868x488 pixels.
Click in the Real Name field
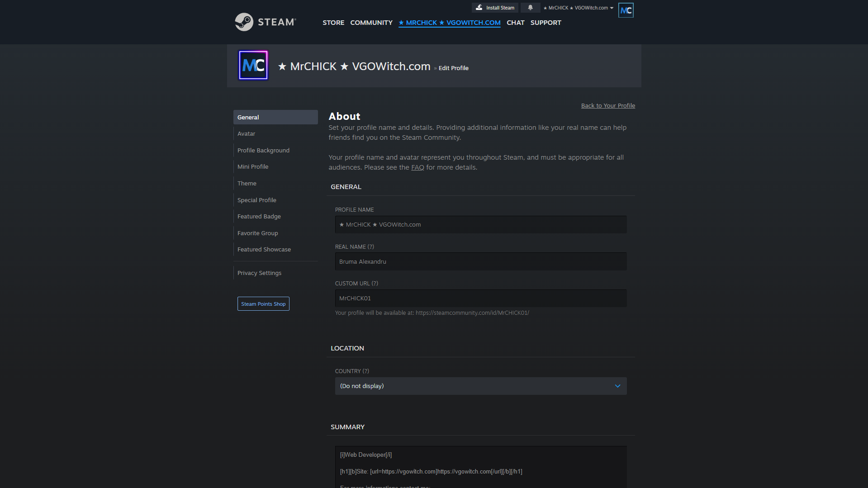pyautogui.click(x=481, y=261)
